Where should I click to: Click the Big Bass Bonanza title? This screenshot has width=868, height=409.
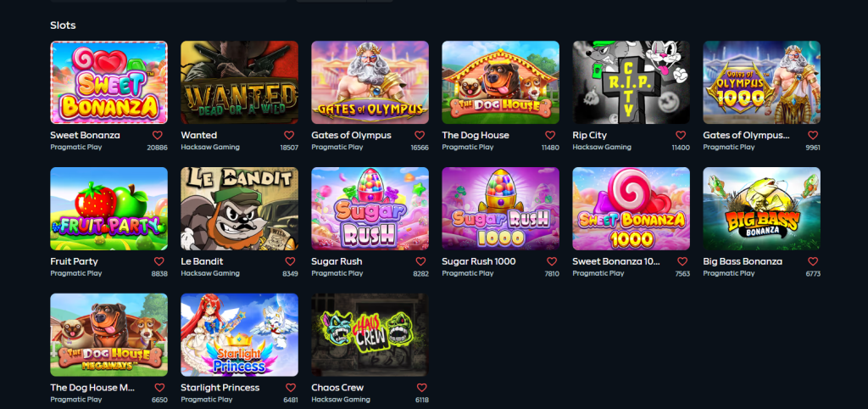tap(743, 261)
